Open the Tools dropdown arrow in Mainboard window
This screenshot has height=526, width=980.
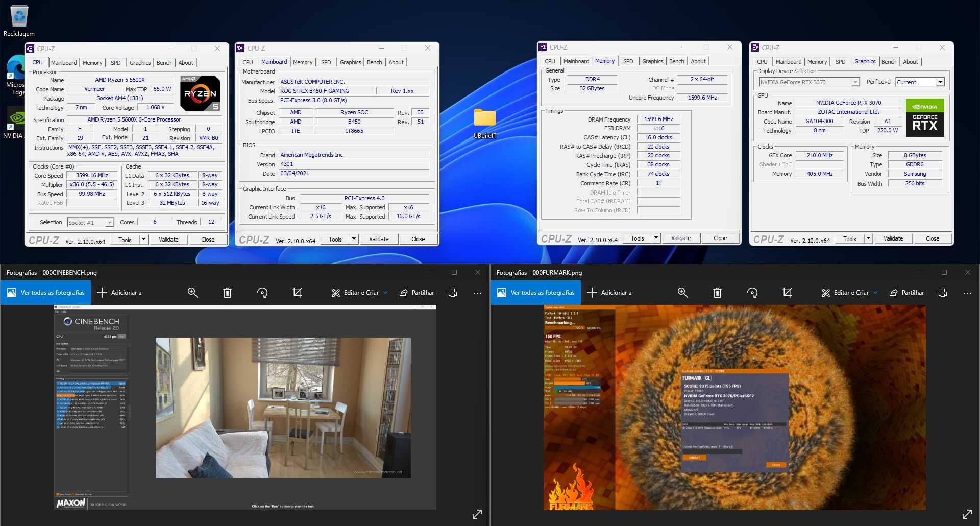(x=354, y=239)
